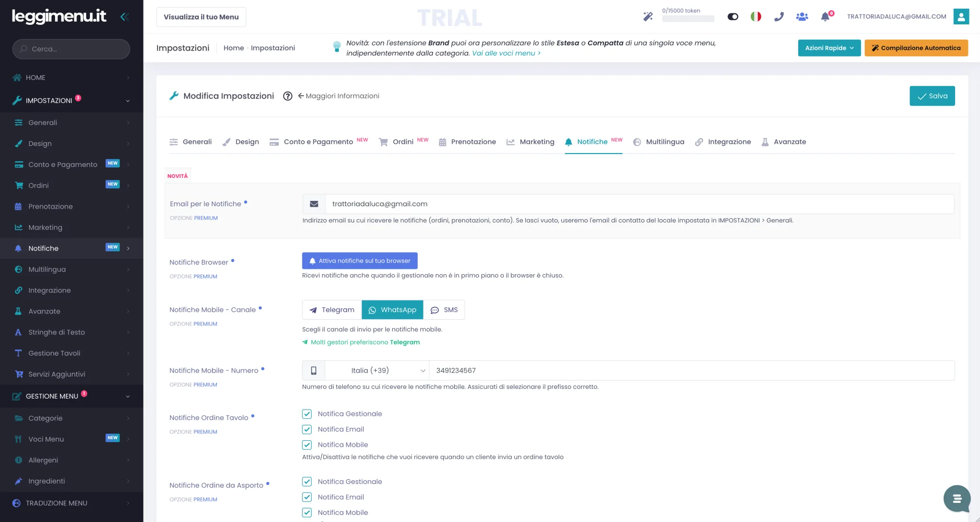Focus the Cerca search field
Image resolution: width=980 pixels, height=522 pixels.
(x=71, y=49)
